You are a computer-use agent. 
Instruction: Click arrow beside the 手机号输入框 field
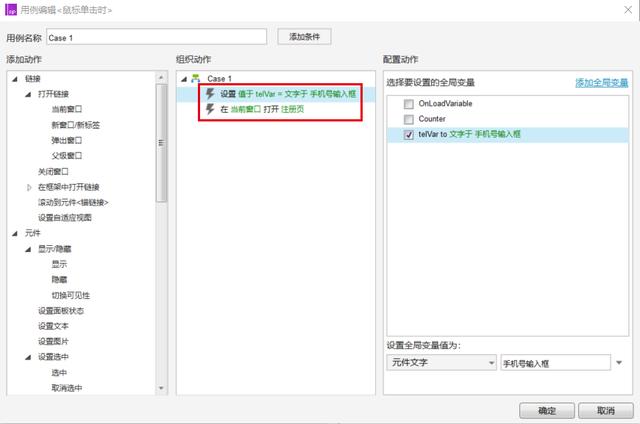tap(619, 363)
